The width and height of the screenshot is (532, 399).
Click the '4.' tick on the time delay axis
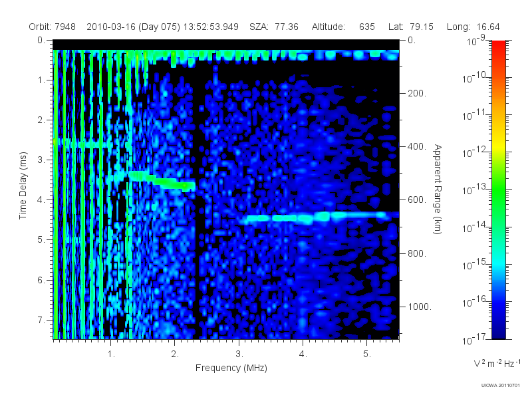point(41,200)
